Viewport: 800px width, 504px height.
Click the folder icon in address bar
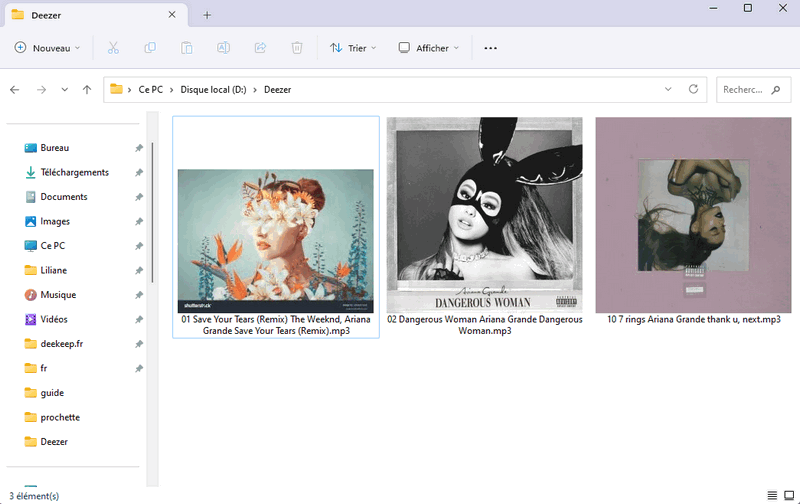[x=116, y=89]
